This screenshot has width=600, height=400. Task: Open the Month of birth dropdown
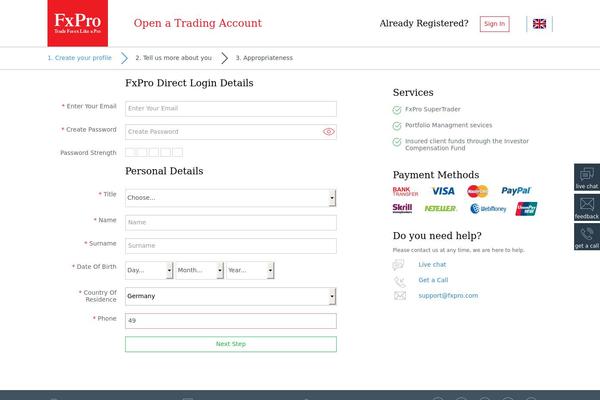(x=199, y=270)
